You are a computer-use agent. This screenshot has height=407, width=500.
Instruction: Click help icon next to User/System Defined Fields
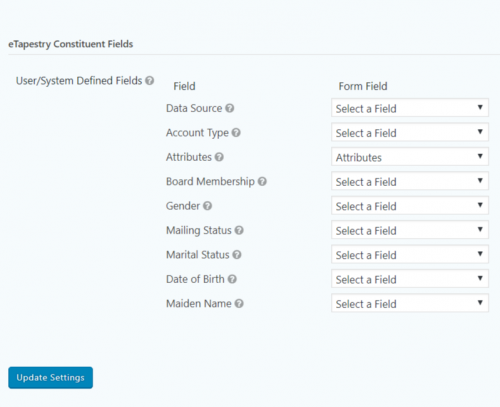coord(150,81)
